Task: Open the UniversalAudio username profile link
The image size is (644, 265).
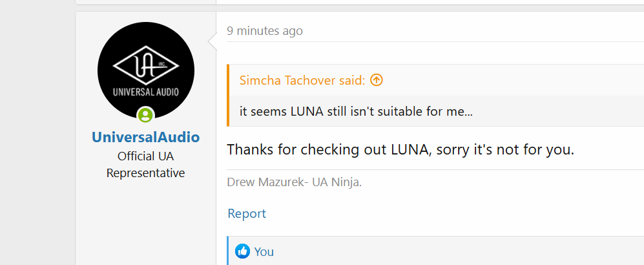Action: (x=145, y=137)
